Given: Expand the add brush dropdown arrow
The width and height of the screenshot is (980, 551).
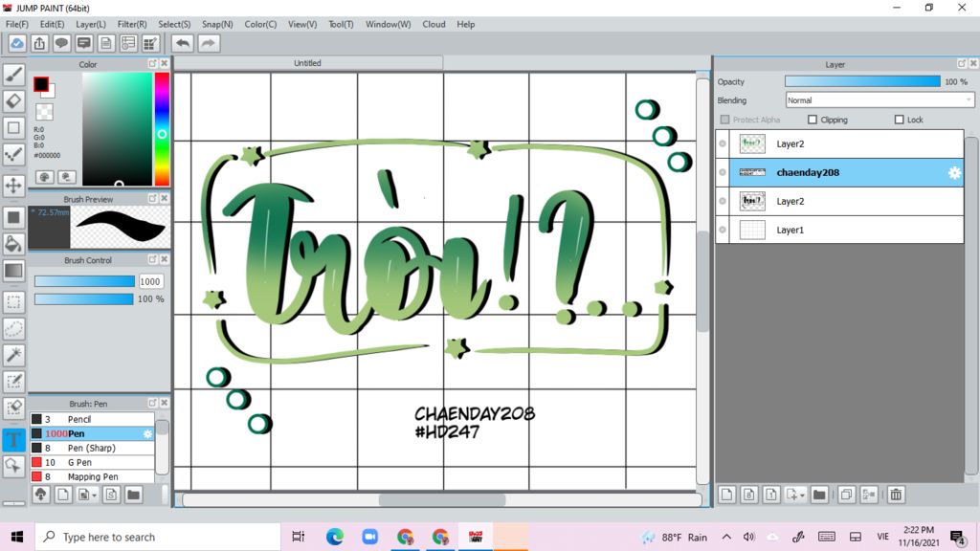Looking at the screenshot, I should [95, 496].
